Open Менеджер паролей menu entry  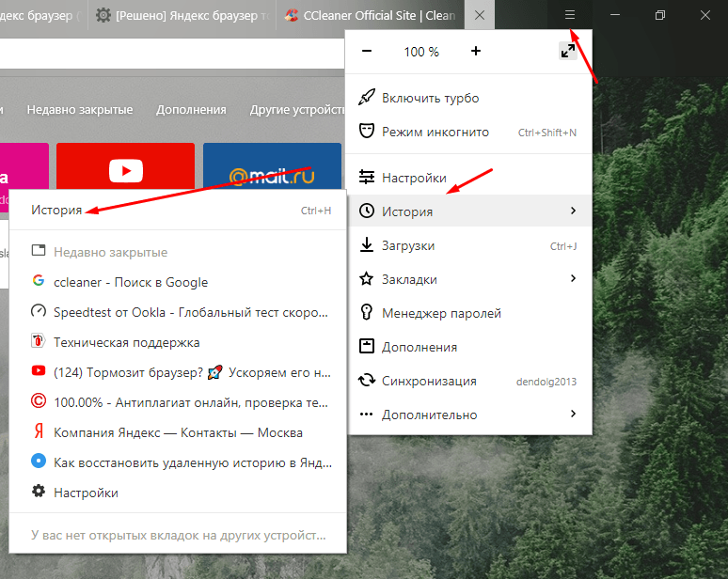pyautogui.click(x=468, y=313)
